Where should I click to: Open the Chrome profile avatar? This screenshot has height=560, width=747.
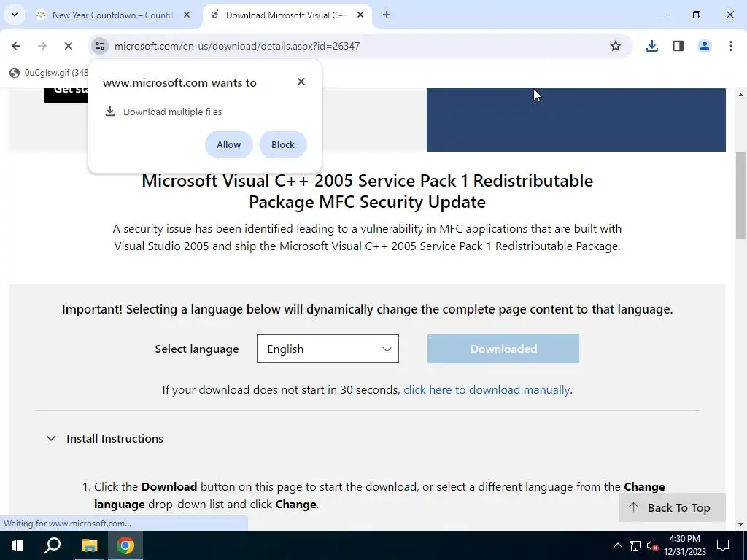705,46
